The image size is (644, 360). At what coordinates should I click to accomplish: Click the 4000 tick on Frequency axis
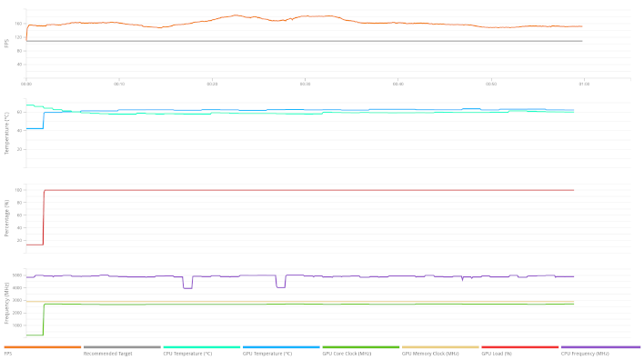pyautogui.click(x=17, y=288)
